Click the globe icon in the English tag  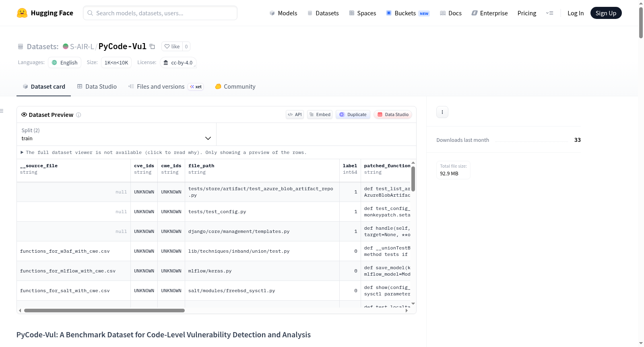coord(54,62)
